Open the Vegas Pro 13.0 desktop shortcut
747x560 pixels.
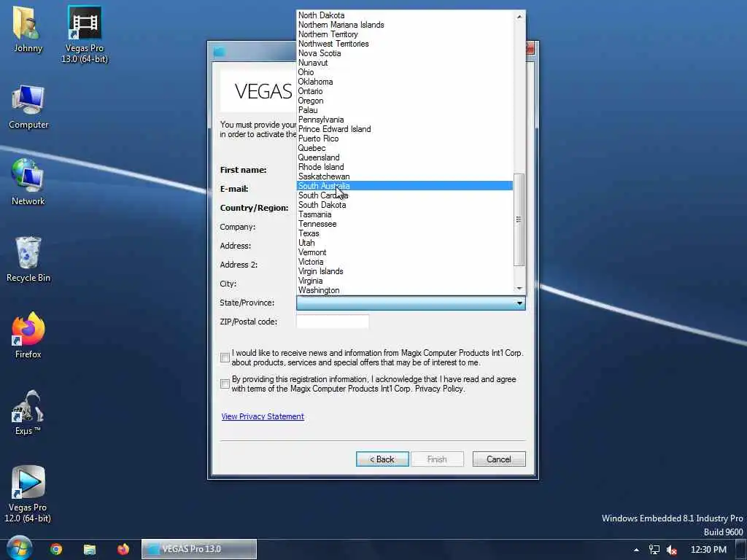point(85,34)
